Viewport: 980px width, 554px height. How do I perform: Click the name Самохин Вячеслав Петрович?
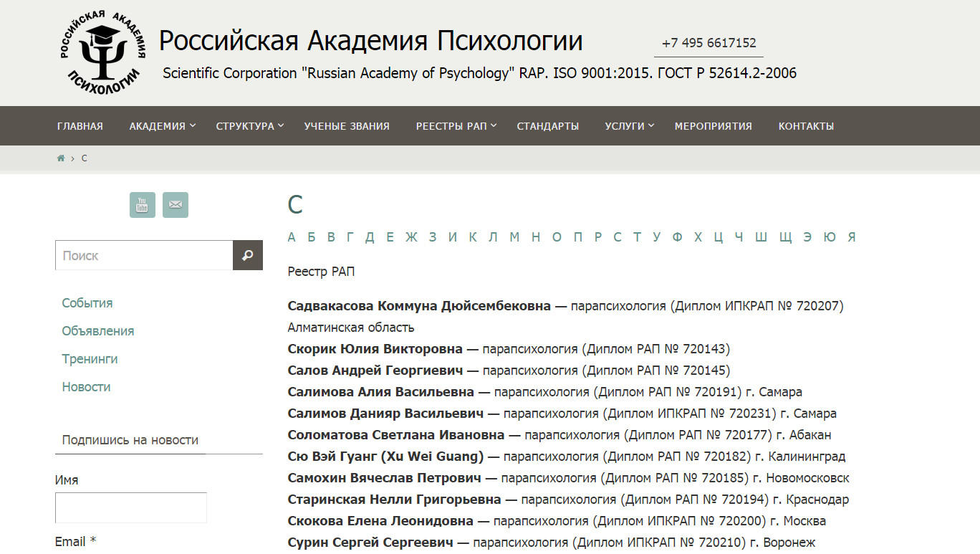coord(385,478)
